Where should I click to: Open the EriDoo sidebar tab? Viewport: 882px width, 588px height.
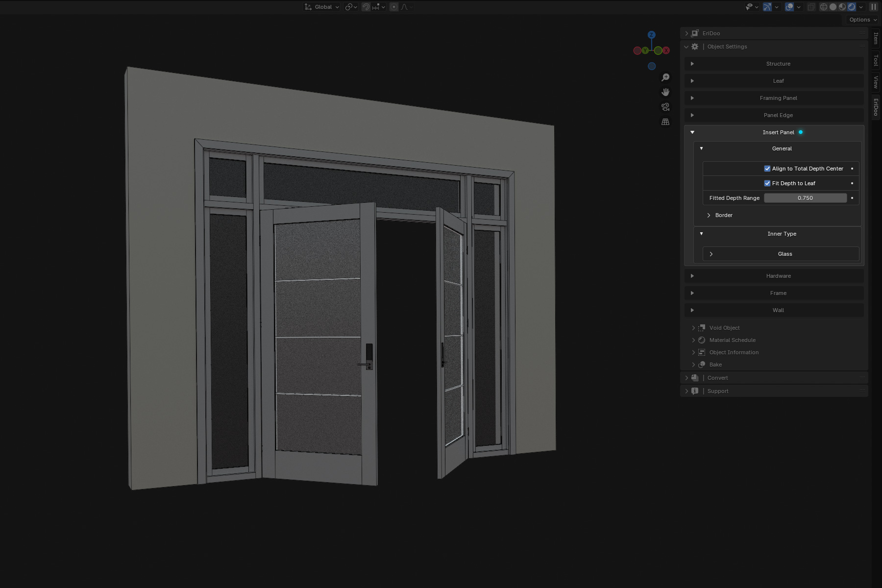coord(876,107)
